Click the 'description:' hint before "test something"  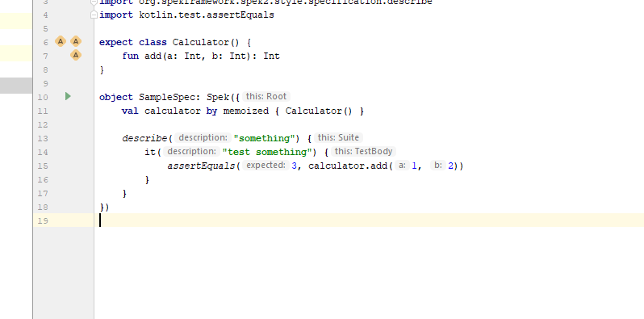coord(191,151)
